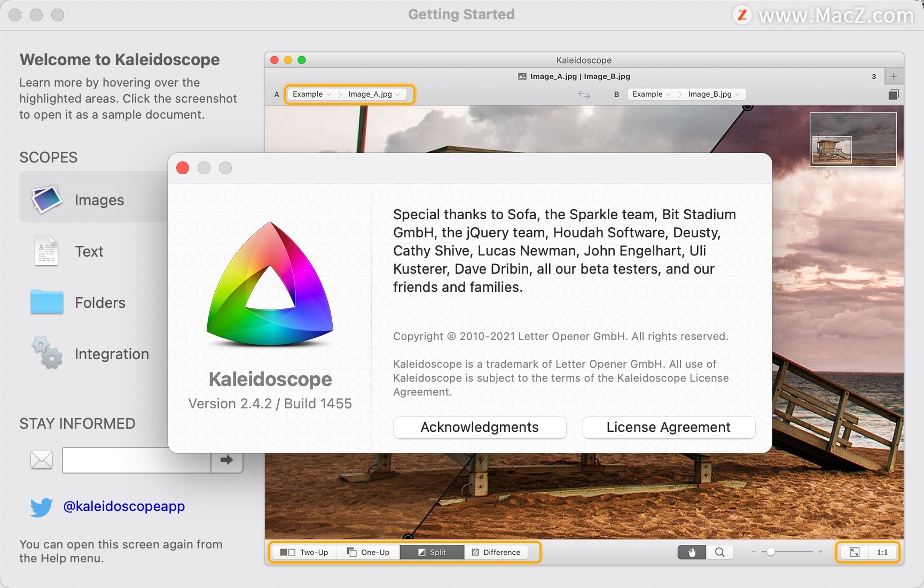The image size is (924, 588).
Task: Click the split line bottom handle
Action: point(408,536)
